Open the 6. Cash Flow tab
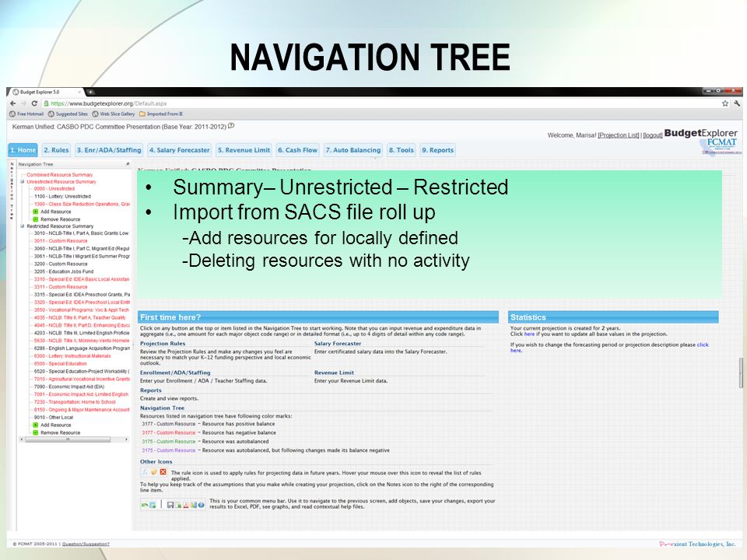Image resolution: width=747 pixels, height=560 pixels. [x=298, y=150]
